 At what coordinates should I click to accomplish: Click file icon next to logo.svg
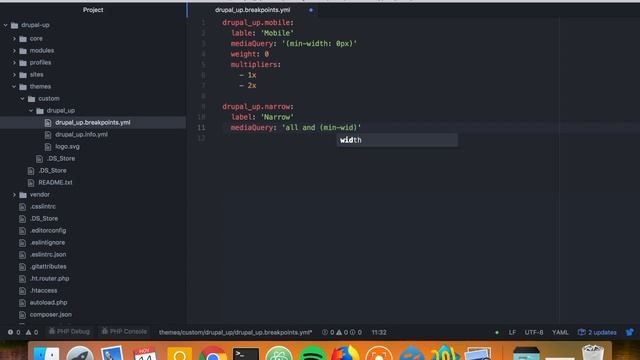coord(48,147)
